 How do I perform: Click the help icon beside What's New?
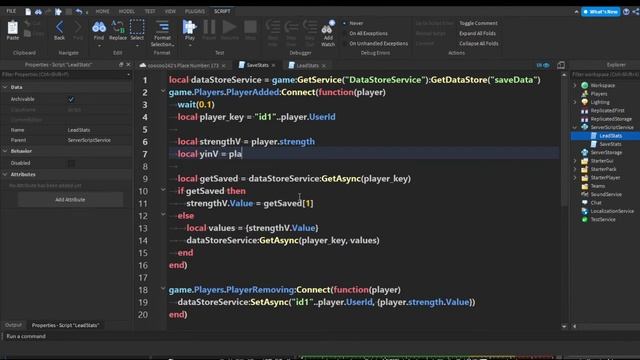click(x=626, y=11)
